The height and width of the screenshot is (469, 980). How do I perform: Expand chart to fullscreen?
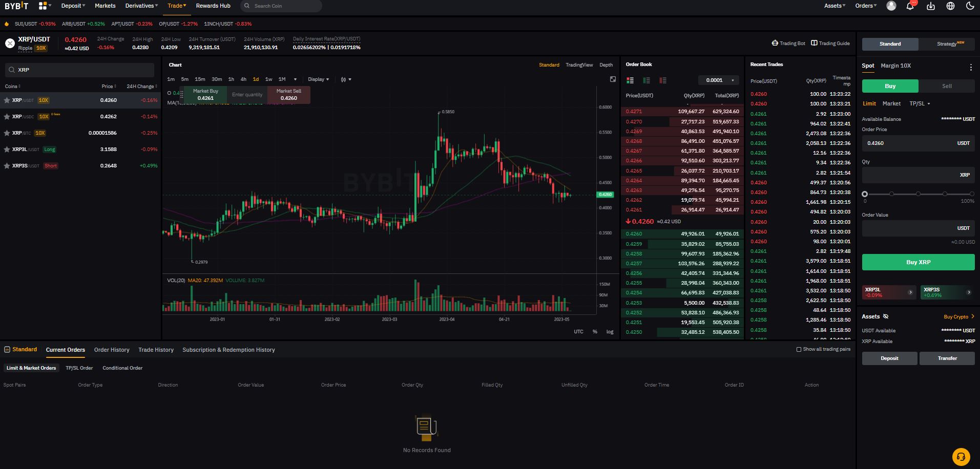point(613,79)
